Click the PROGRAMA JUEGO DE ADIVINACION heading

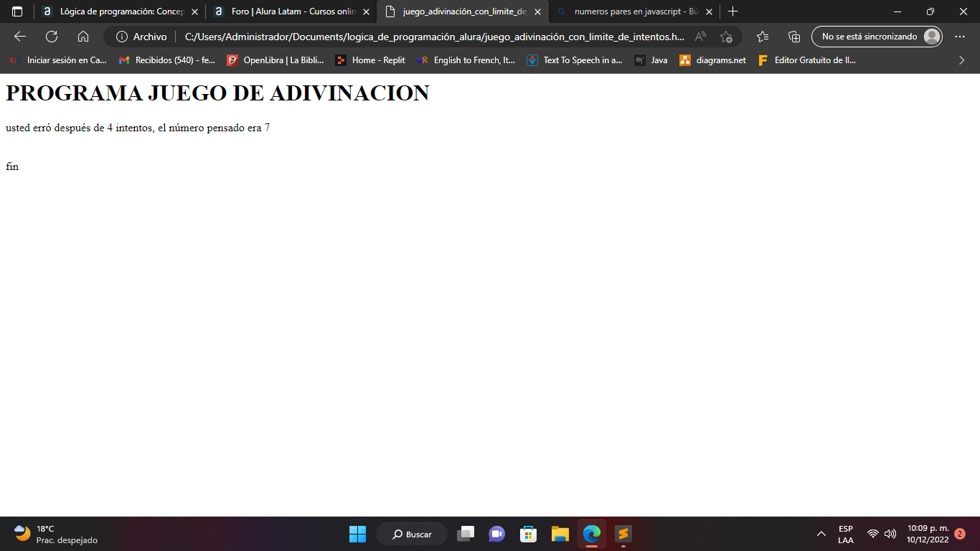coord(217,93)
